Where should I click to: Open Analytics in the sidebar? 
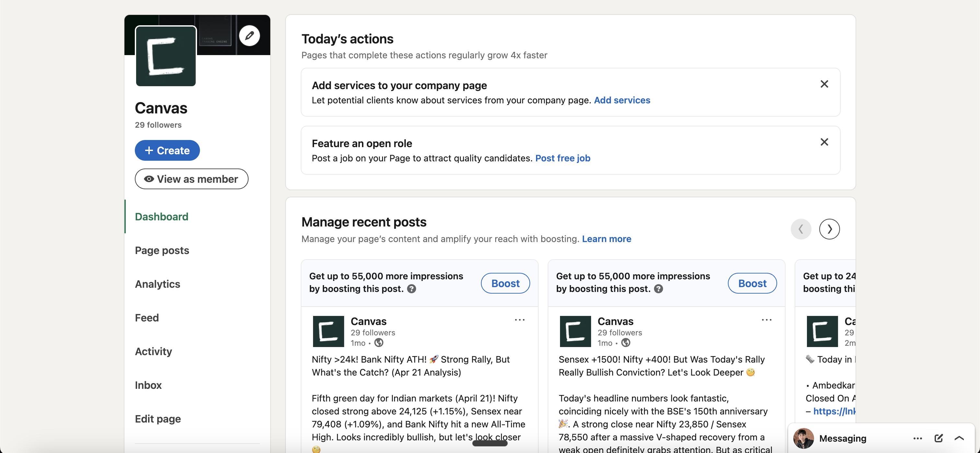(x=157, y=284)
